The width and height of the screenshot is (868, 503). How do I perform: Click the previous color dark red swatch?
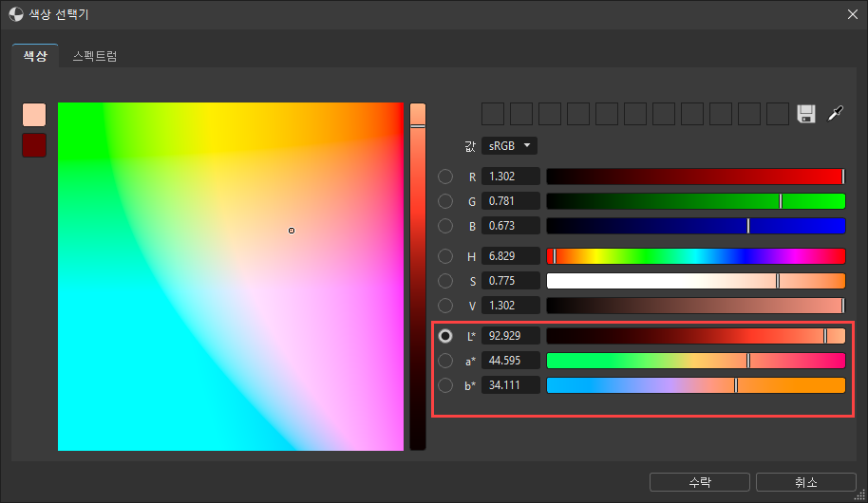(34, 145)
